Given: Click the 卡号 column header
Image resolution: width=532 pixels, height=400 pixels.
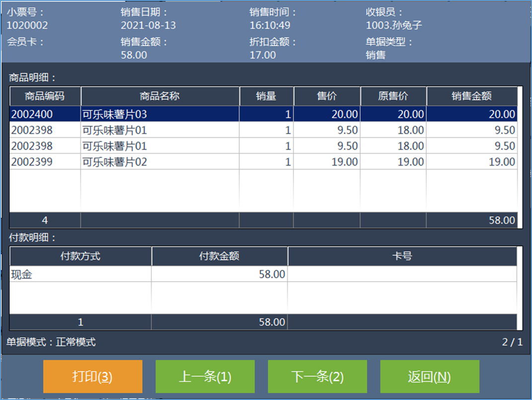Looking at the screenshot, I should coord(402,256).
